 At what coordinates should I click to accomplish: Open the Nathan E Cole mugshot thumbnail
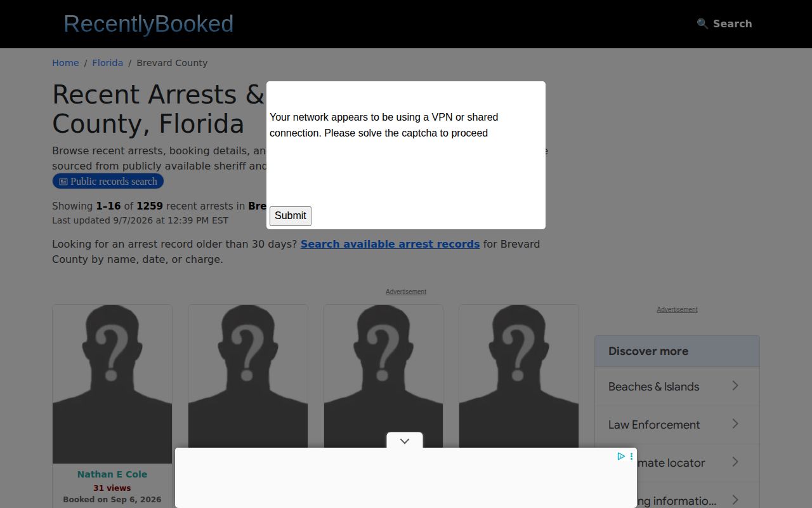pos(112,384)
